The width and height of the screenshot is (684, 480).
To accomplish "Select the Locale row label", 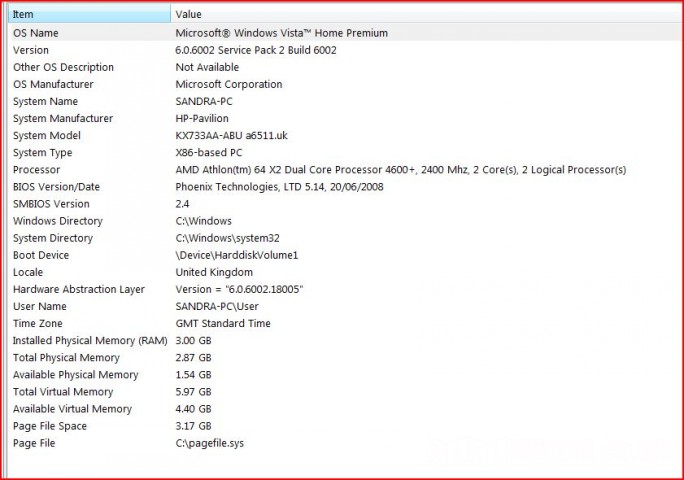I will [x=28, y=272].
